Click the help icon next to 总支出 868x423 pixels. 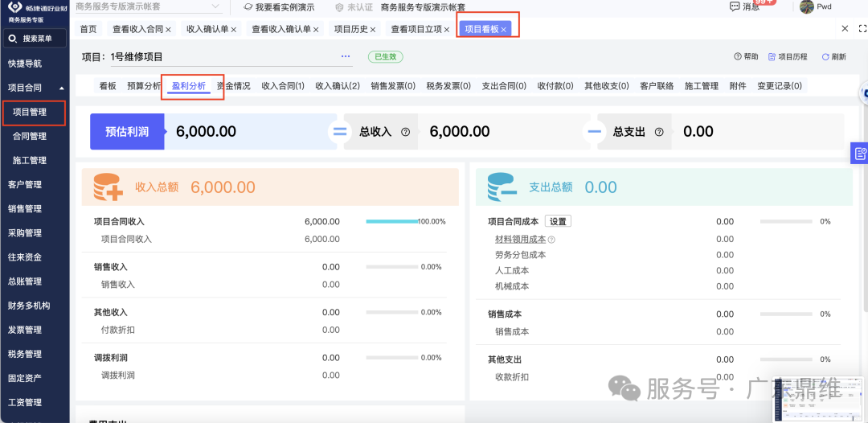pos(659,132)
